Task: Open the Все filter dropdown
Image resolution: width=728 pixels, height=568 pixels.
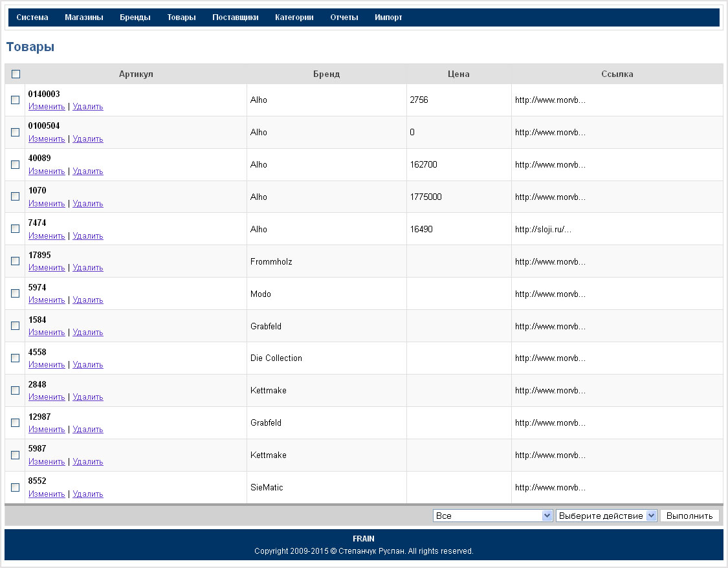Action: click(x=492, y=516)
